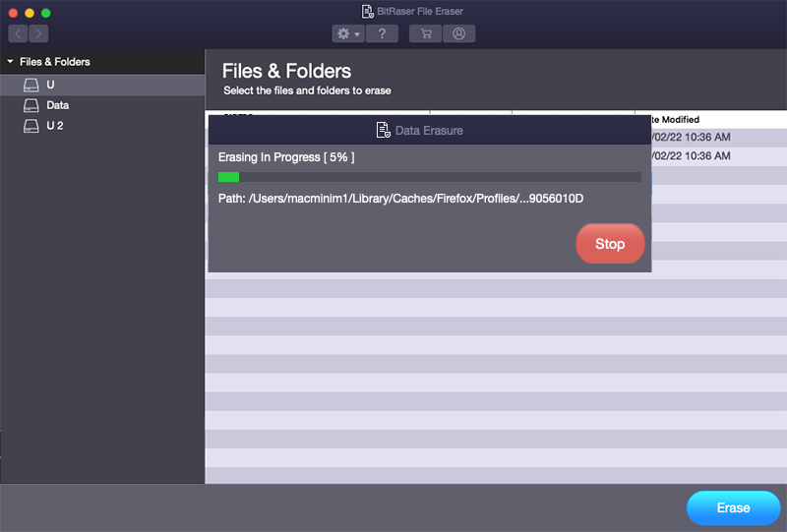Viewport: 787px width, 532px height.
Task: Click the drive icon beside Data
Action: tap(31, 105)
